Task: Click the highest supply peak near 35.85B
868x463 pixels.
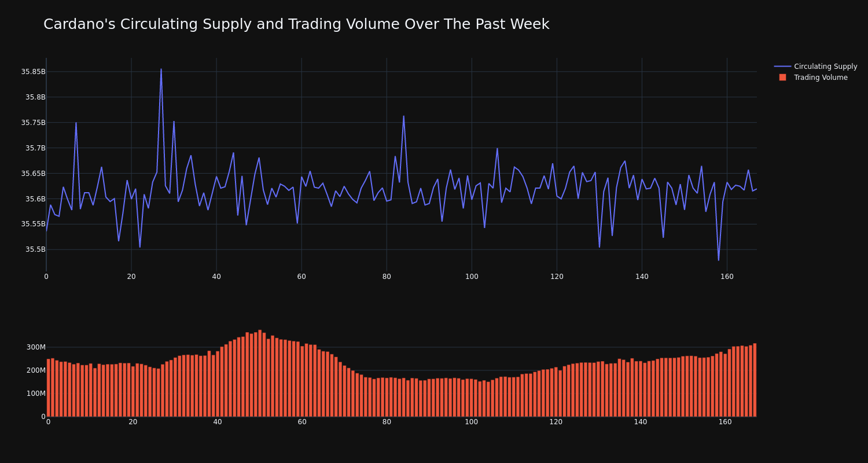Action: coord(161,69)
